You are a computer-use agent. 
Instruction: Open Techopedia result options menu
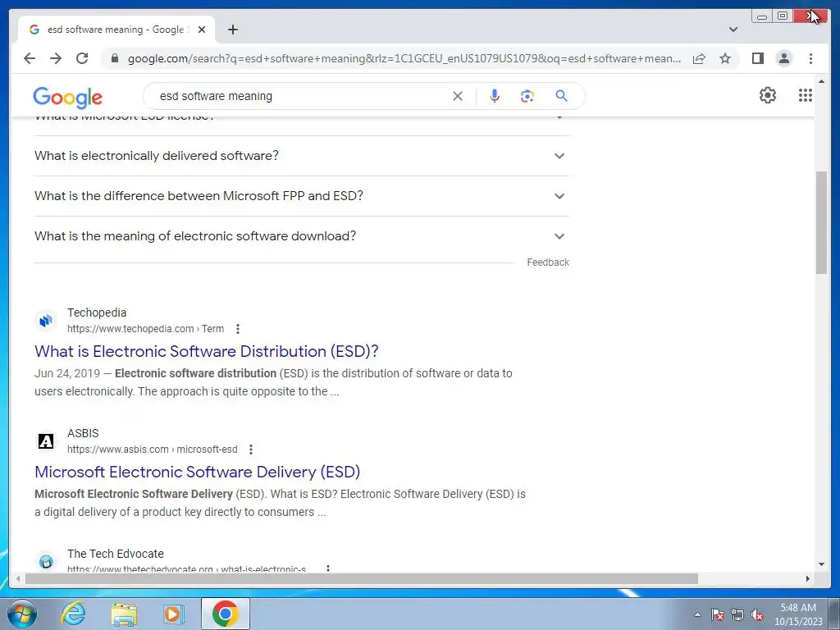(238, 329)
